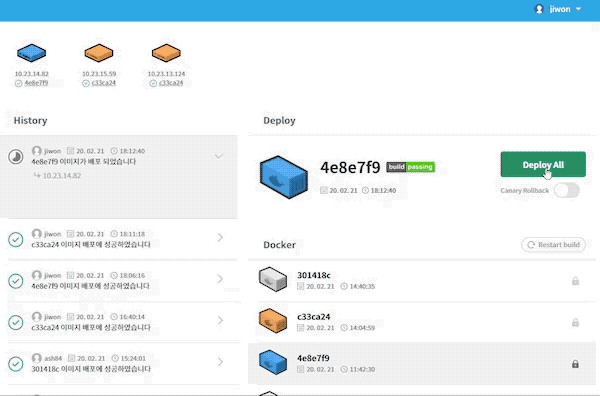Image resolution: width=600 pixels, height=396 pixels.
Task: Click the History section heading
Action: (30, 121)
